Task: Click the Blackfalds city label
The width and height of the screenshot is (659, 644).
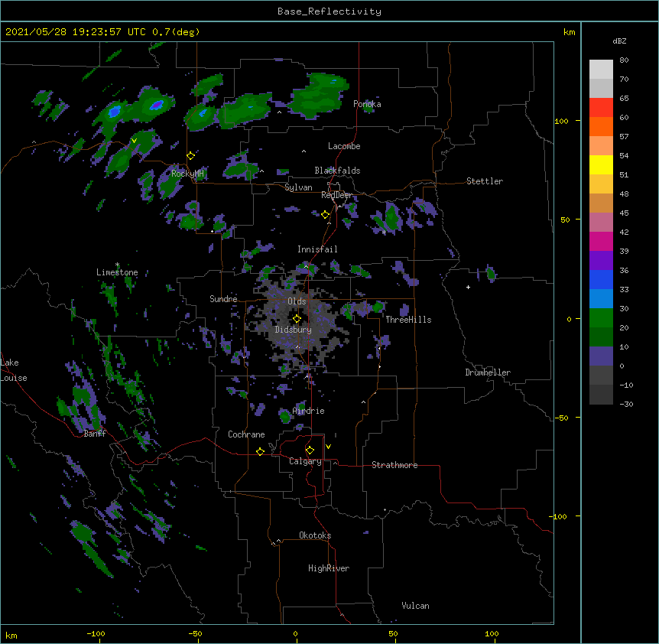Action: point(337,171)
